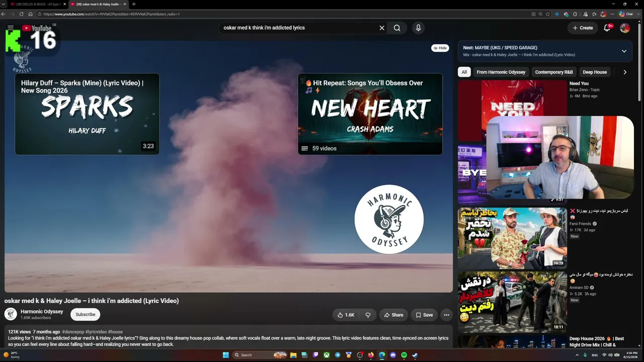644x362 pixels.
Task: Open the Create menu
Action: click(x=583, y=28)
